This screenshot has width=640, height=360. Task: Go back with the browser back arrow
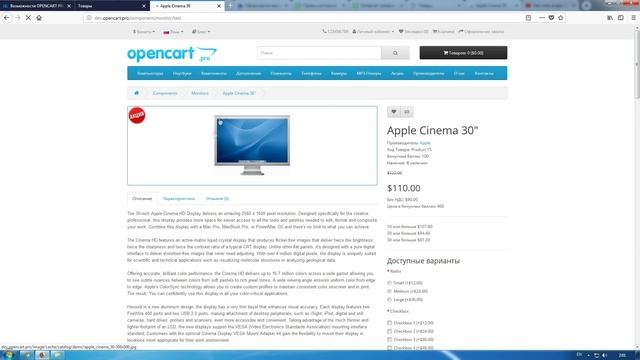tap(7, 18)
